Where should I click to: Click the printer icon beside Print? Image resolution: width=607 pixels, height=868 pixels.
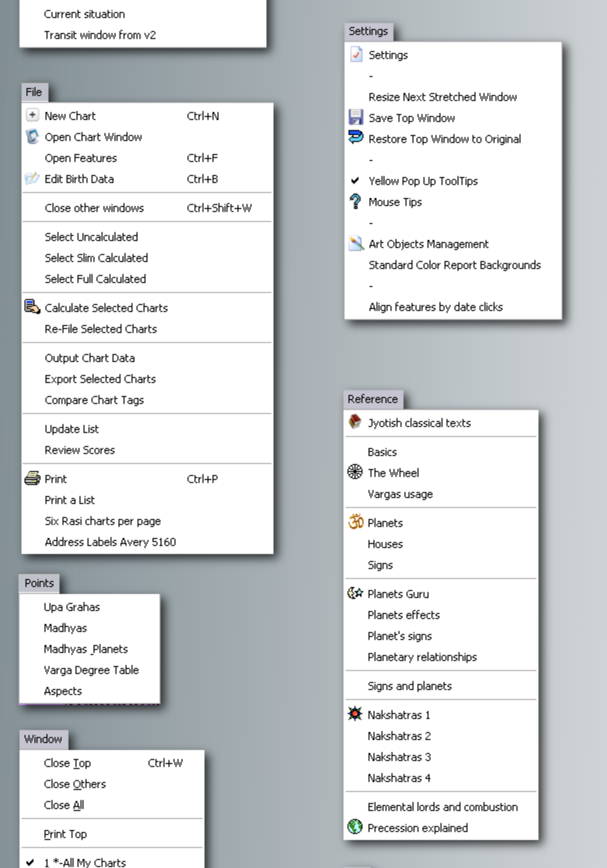coord(32,478)
